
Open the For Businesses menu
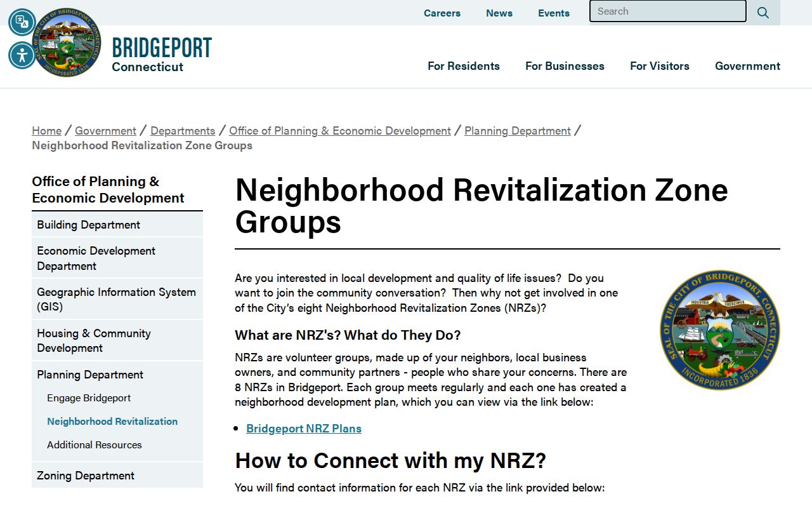tap(565, 66)
